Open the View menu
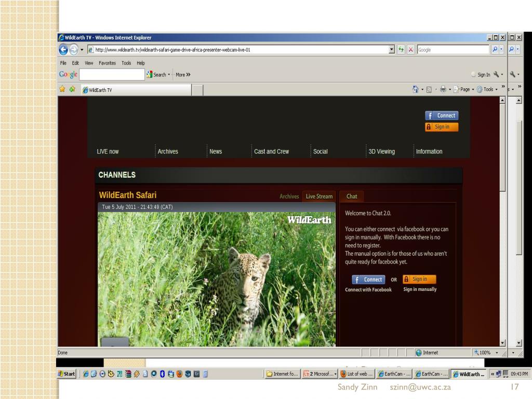This screenshot has width=532, height=399. (89, 63)
